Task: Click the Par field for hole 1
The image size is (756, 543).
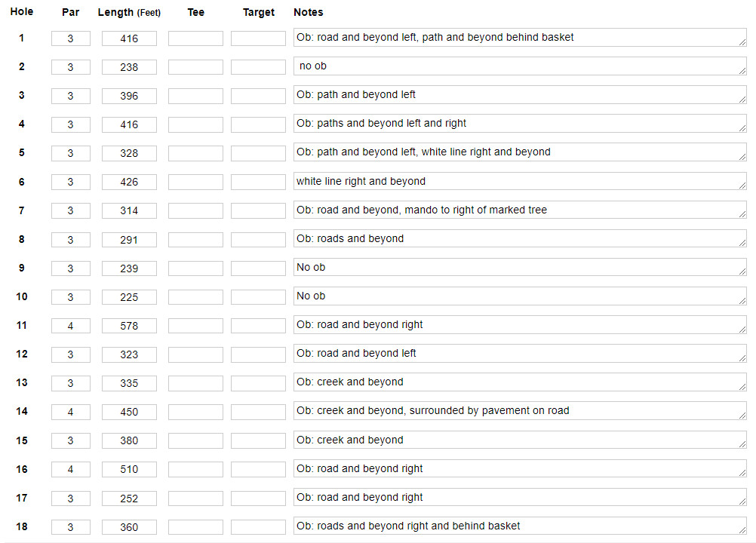Action: pyautogui.click(x=71, y=38)
